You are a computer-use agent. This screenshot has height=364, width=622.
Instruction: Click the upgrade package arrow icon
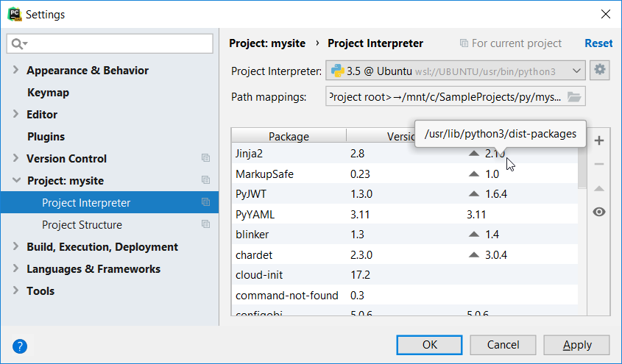coord(599,188)
